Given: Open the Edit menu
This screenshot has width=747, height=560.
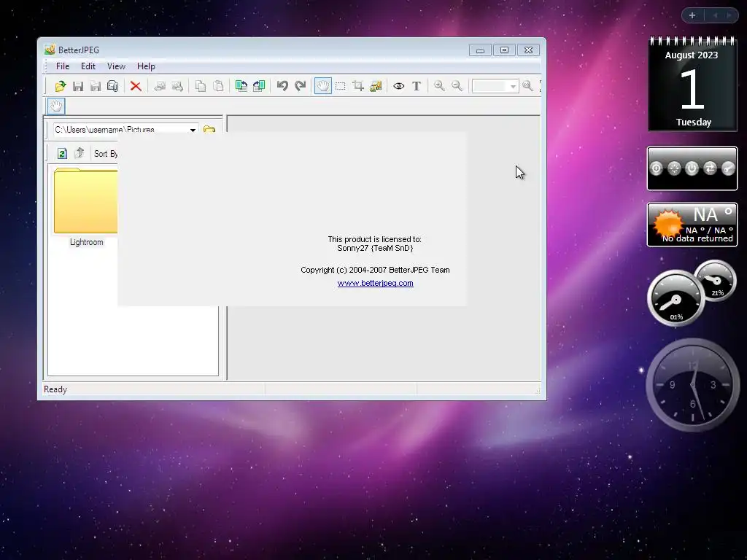Looking at the screenshot, I should 88,66.
